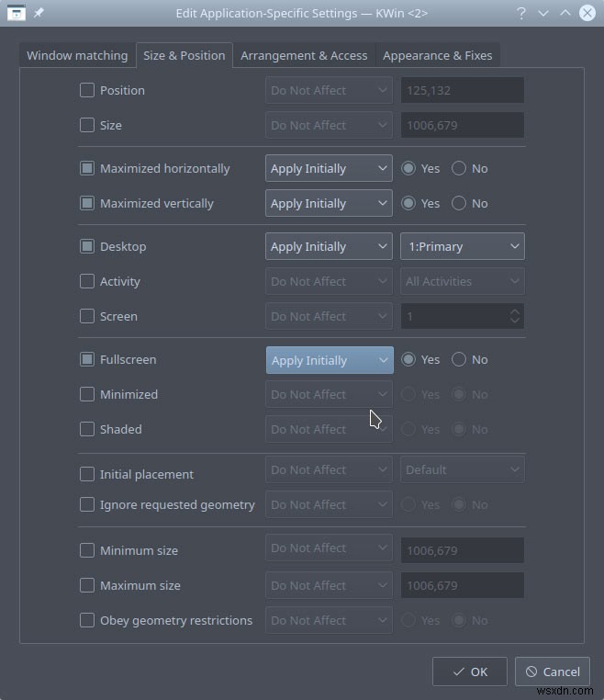This screenshot has height=700, width=604.
Task: Uncheck Maximized vertically checkbox
Action: click(x=87, y=203)
